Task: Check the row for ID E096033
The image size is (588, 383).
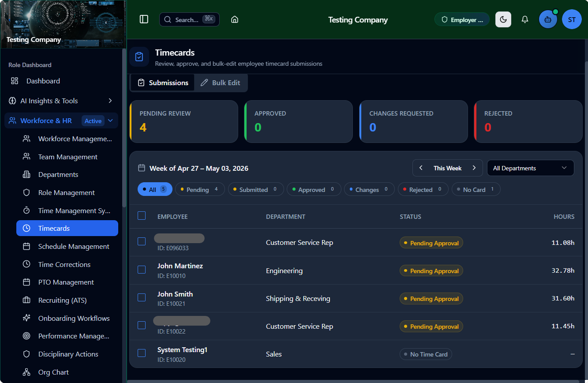Action: (142, 241)
